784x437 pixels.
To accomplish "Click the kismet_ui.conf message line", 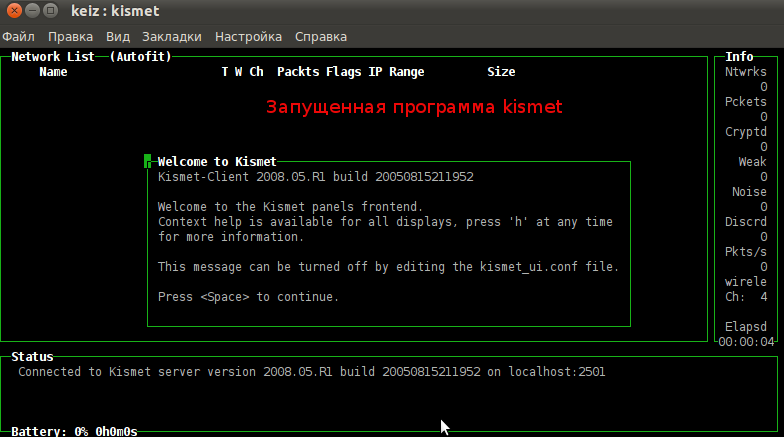I will 388,266.
